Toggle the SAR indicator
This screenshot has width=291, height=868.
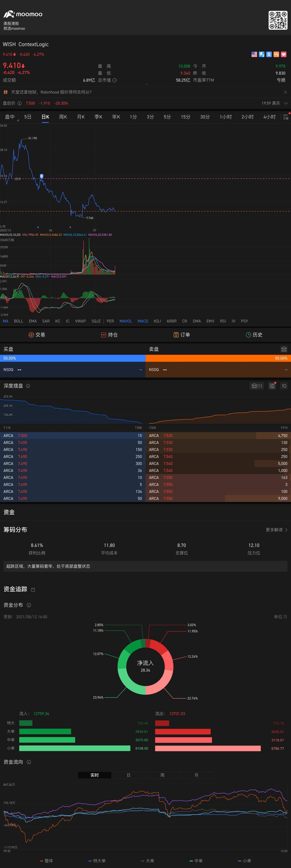coord(46,321)
